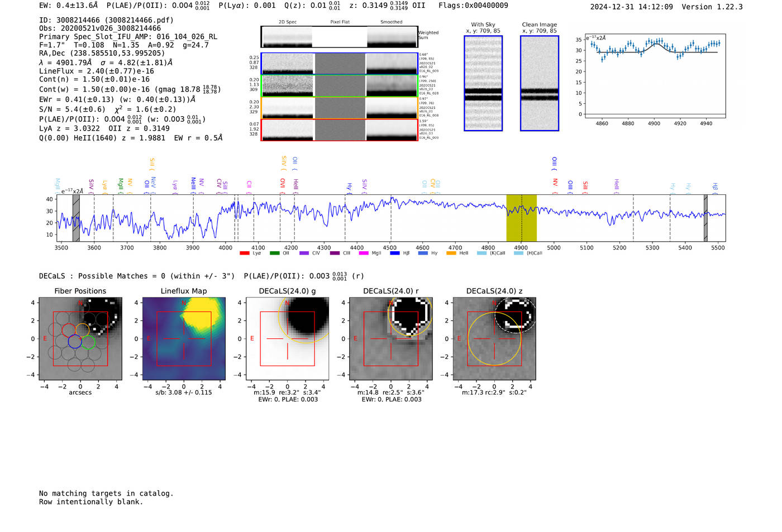Screen dimensions: 782x532
Task: Click the green OII legend swatch
Action: [275, 253]
